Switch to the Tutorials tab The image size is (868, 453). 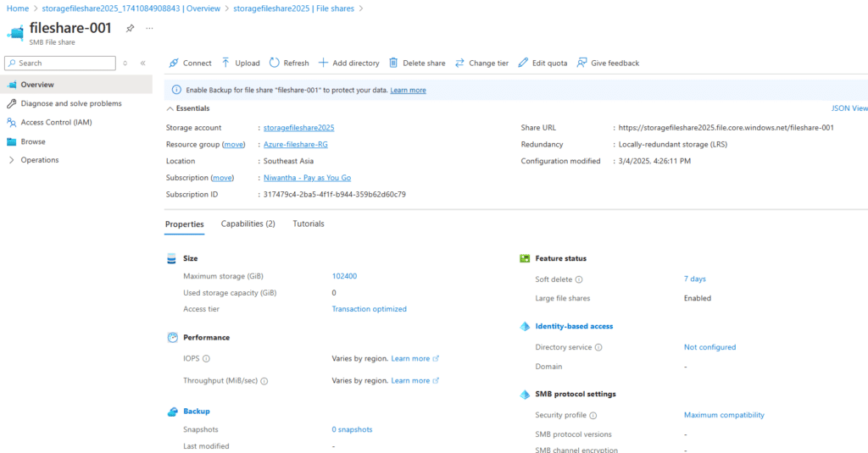309,224
